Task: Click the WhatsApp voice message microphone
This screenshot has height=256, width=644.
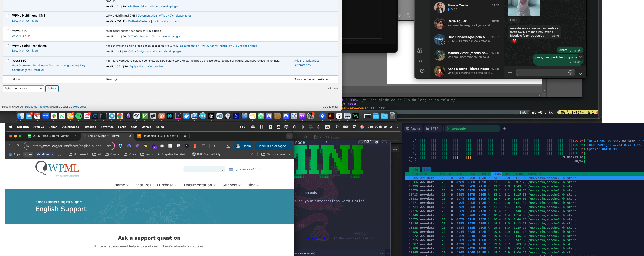Action: point(580,72)
